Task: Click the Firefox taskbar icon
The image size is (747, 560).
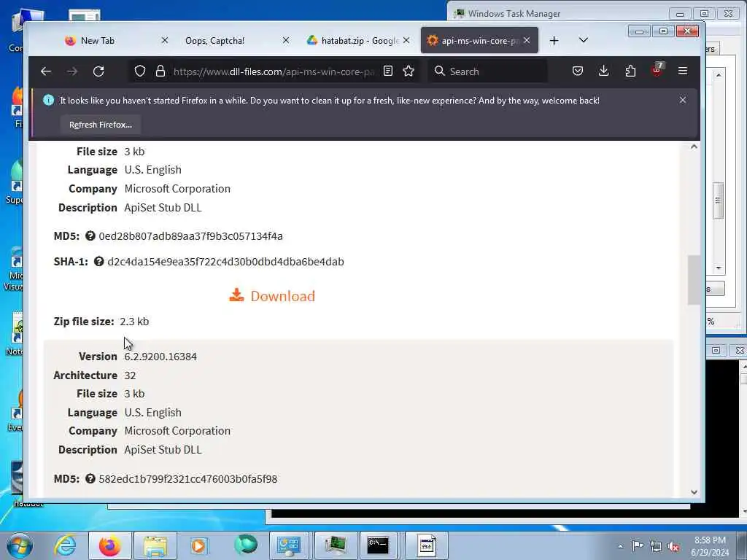Action: [x=109, y=545]
